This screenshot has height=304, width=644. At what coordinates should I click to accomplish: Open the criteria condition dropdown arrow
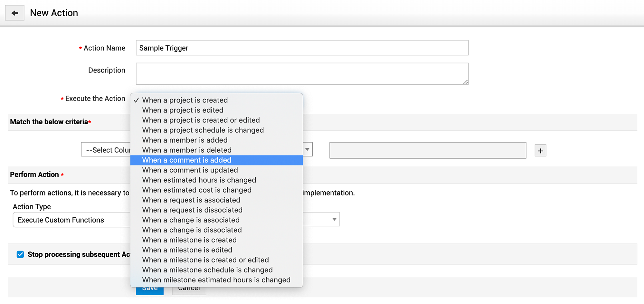pos(308,149)
